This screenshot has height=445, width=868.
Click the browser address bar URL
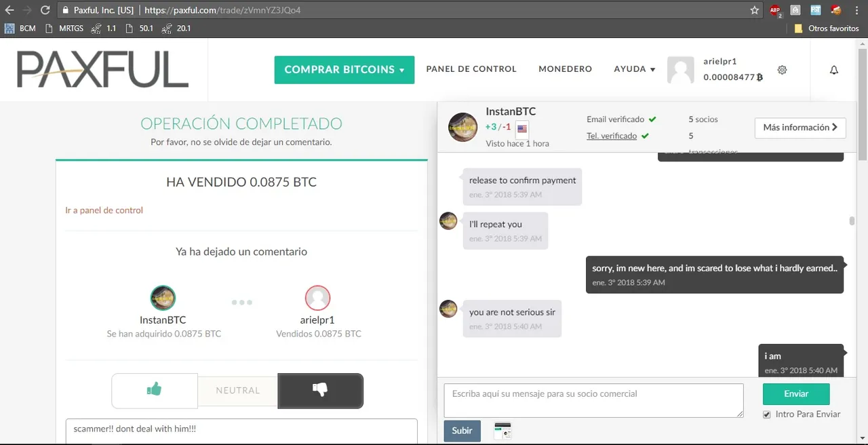[222, 11]
